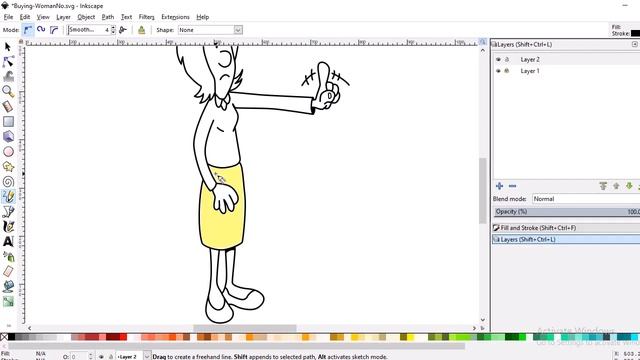Open the Path menu
Viewport: 640px width, 360px height.
108,17
